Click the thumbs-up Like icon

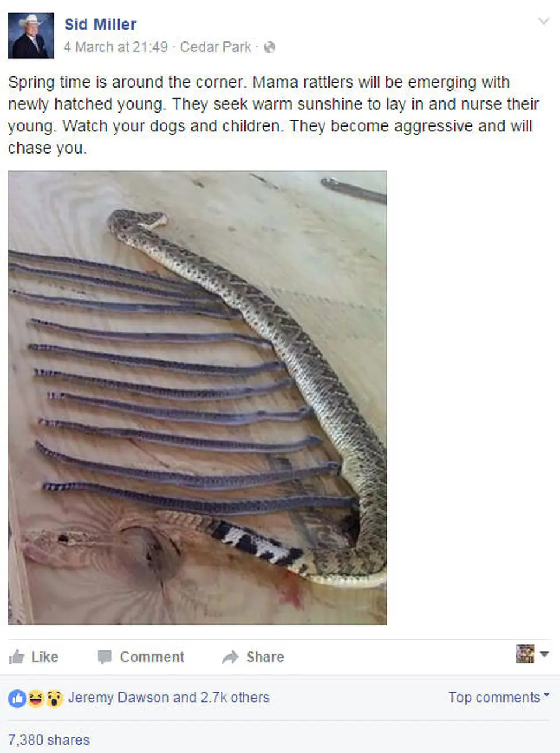click(x=16, y=657)
